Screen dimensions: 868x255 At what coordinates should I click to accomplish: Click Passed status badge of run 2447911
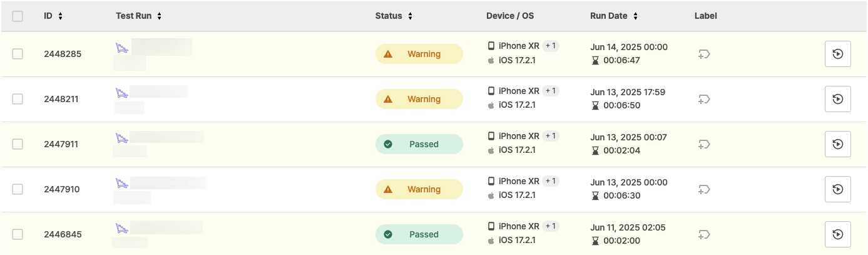coord(419,144)
